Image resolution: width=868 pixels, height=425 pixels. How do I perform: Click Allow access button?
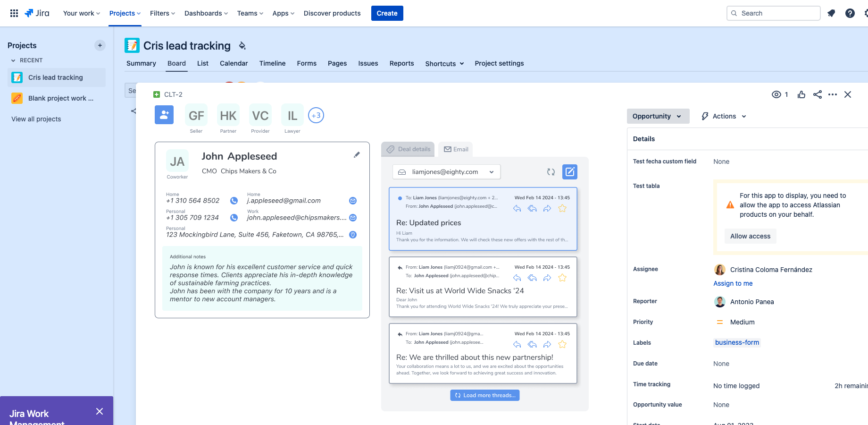750,236
